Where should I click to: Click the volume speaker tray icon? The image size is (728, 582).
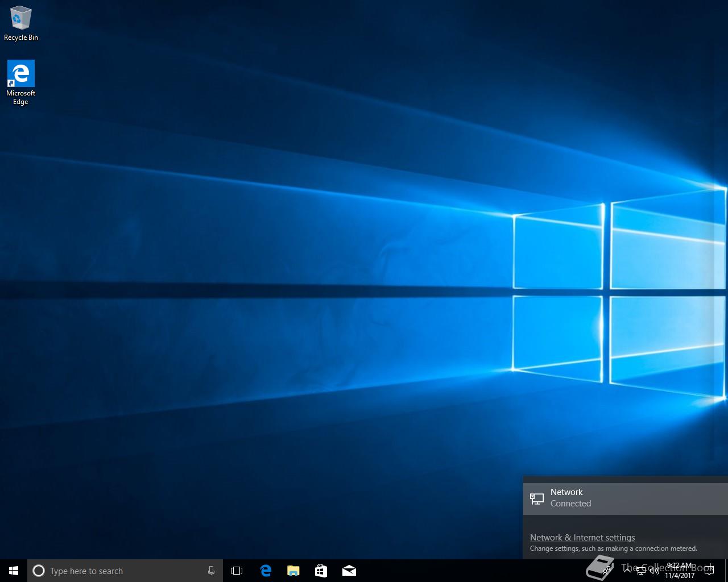(x=655, y=571)
